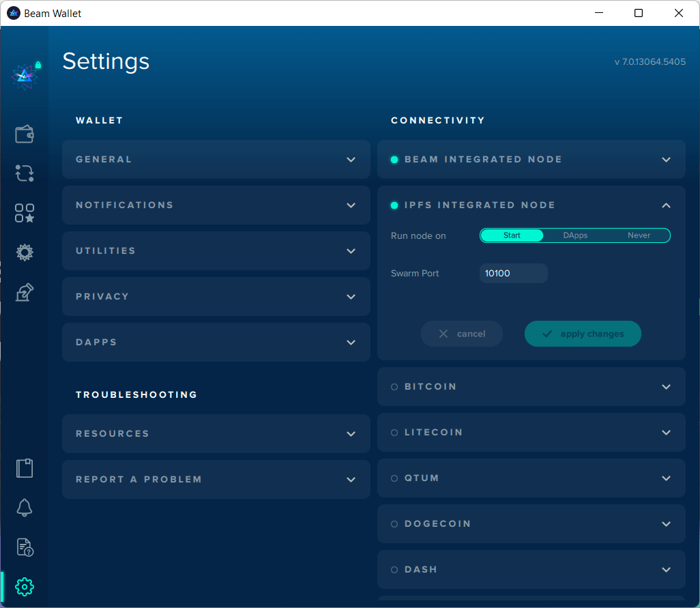Expand the General wallet section
The image size is (700, 608).
216,160
